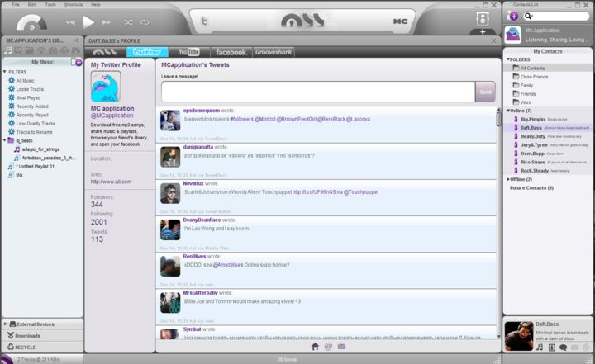Screen dimensions: 595x364
Task: Open the MrsGlitterbaby user link
Action: pos(200,293)
